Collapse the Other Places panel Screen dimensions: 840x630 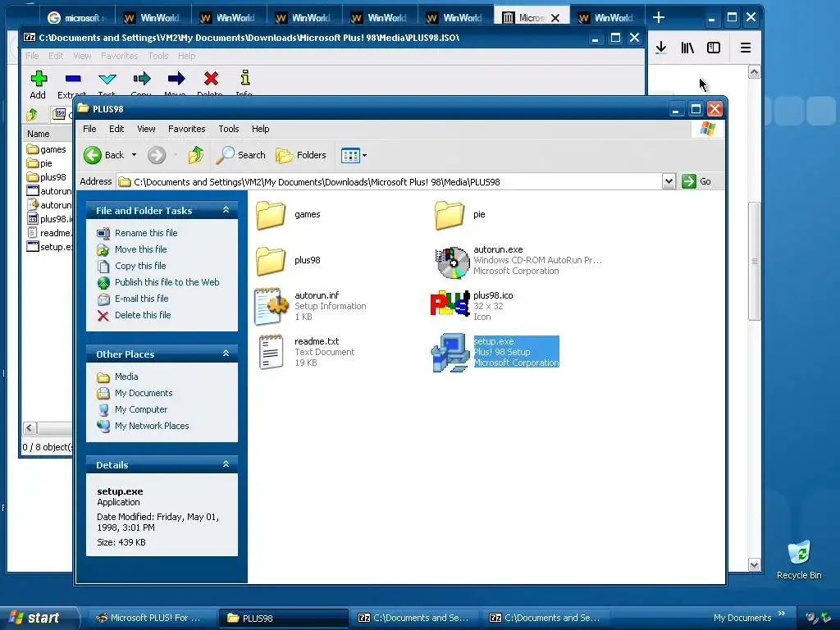tap(226, 354)
